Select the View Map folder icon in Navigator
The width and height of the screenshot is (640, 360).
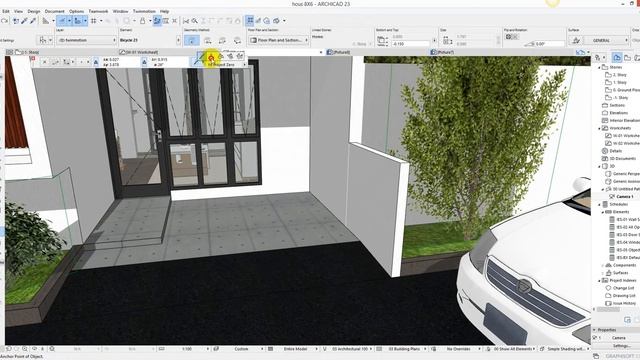click(627, 57)
